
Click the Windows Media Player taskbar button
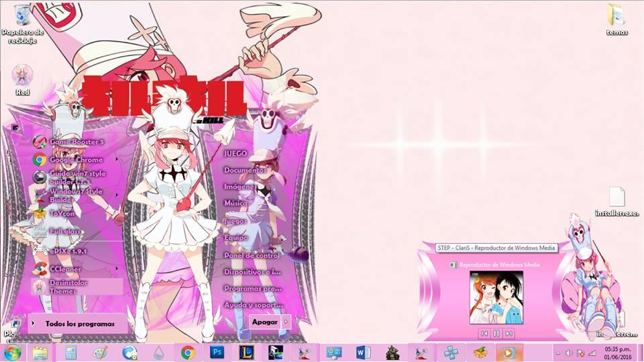(x=508, y=352)
